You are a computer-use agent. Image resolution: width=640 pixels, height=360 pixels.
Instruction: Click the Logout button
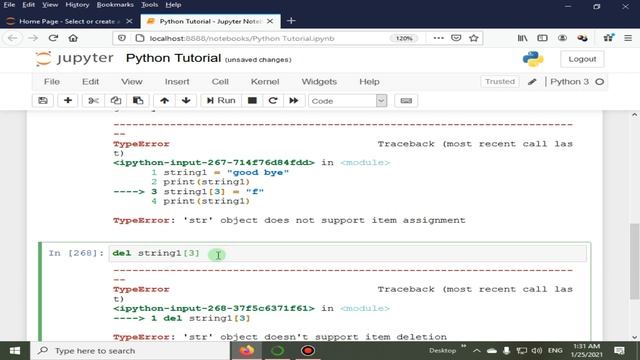pyautogui.click(x=582, y=59)
